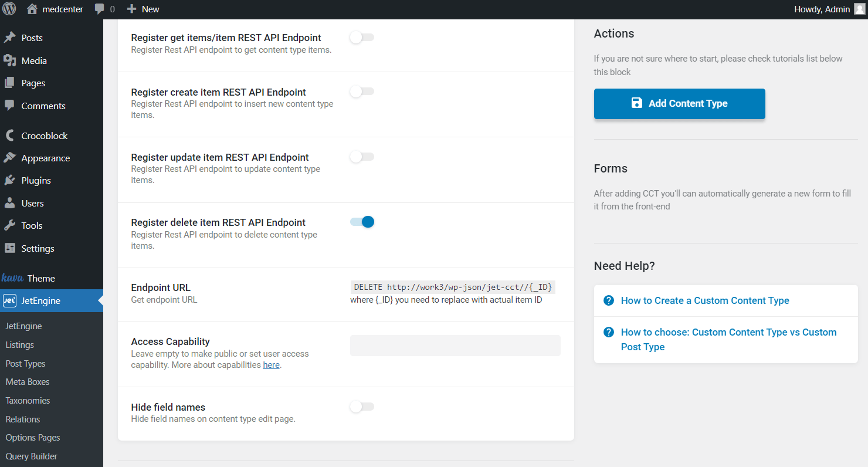Open the comments bubble icon in admin bar
This screenshot has height=467, width=868.
tap(100, 9)
